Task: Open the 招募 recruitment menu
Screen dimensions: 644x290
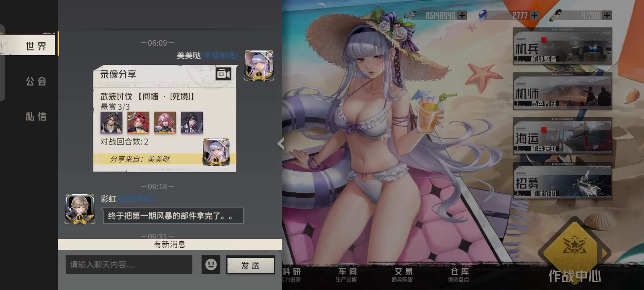Action: 563,181
